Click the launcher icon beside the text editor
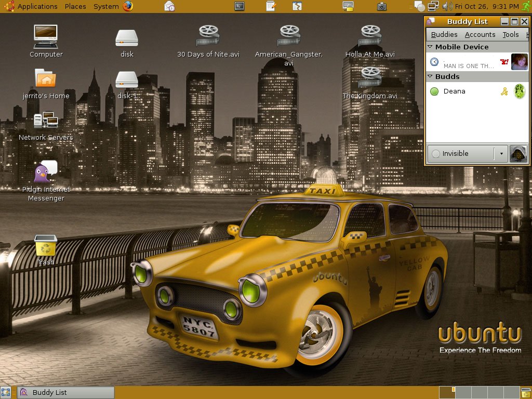Viewport: 532px width, 399px height. tap(297, 6)
